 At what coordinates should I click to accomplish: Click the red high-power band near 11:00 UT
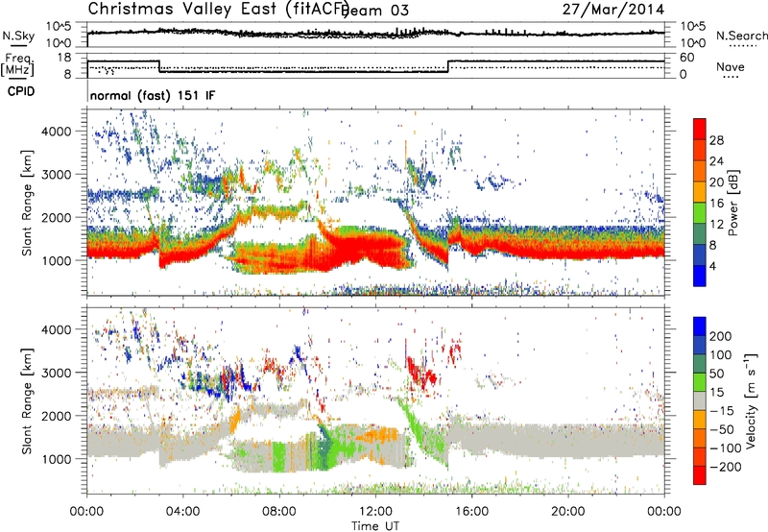pyautogui.click(x=351, y=247)
